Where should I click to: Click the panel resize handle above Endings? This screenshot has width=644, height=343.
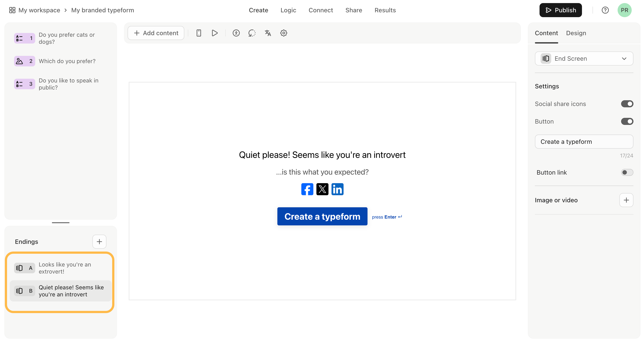pyautogui.click(x=60, y=223)
